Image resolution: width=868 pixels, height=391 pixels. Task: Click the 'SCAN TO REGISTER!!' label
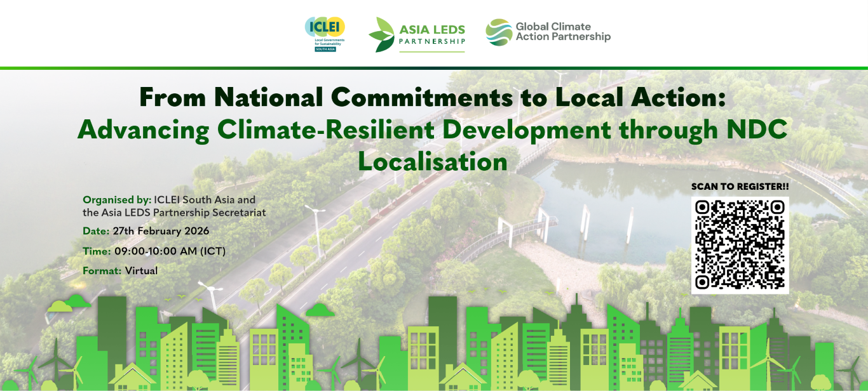click(x=740, y=187)
